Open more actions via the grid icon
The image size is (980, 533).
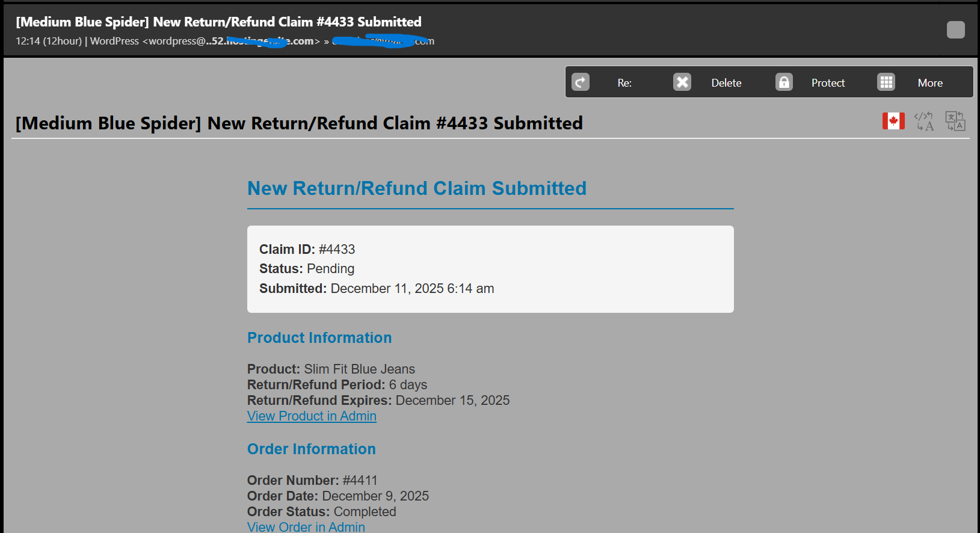(885, 82)
